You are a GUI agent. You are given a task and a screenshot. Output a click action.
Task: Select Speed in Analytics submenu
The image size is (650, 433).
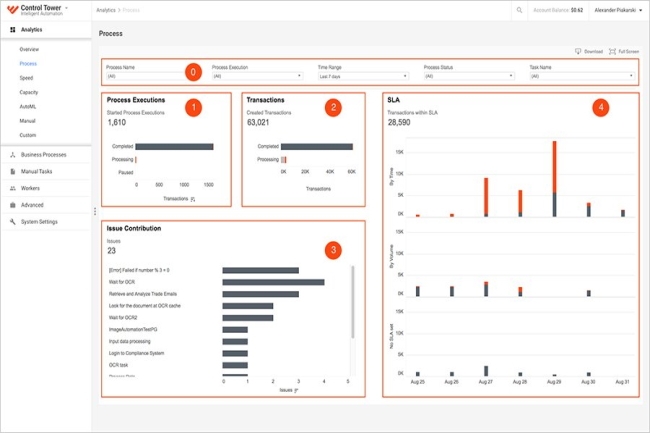[x=26, y=77]
